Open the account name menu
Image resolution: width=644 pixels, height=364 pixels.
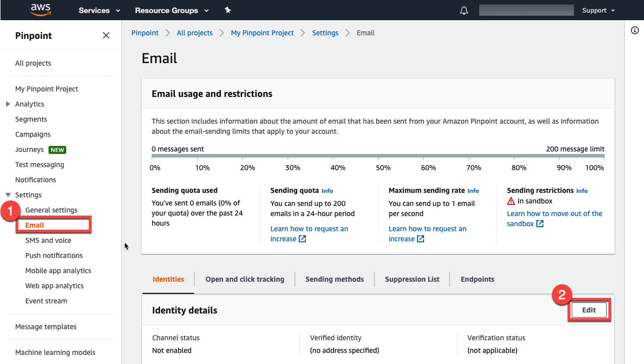[x=526, y=10]
